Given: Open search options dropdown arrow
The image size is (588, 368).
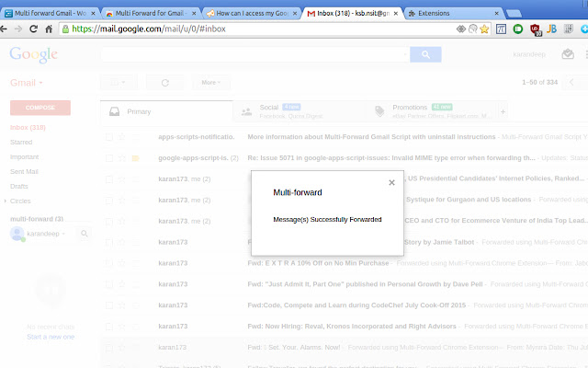Looking at the screenshot, I should coord(405,54).
